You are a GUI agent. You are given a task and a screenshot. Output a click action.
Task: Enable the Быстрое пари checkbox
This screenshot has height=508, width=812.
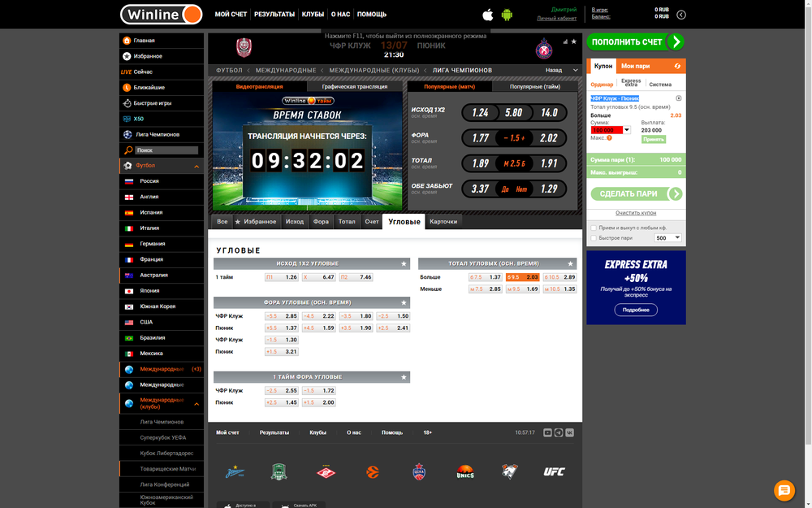click(594, 238)
